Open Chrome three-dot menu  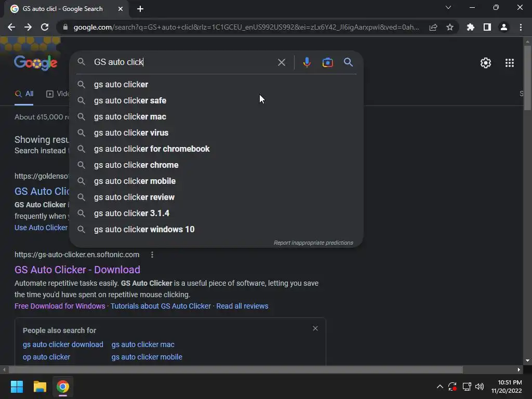tap(521, 27)
